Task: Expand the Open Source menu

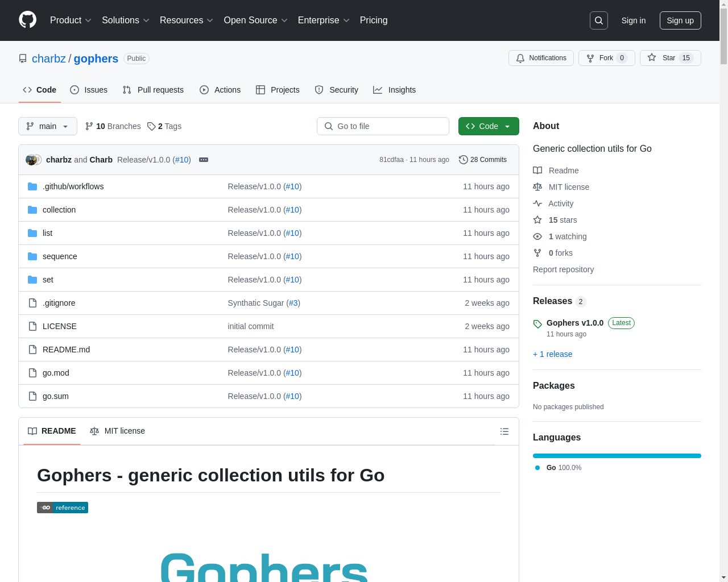Action: click(256, 20)
